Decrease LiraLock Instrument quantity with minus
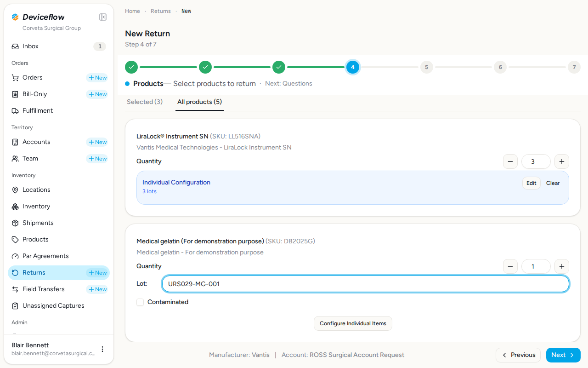 click(x=510, y=161)
